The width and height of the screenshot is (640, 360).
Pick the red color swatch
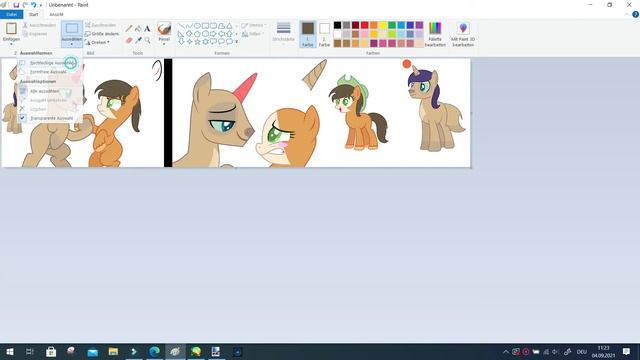(x=364, y=25)
